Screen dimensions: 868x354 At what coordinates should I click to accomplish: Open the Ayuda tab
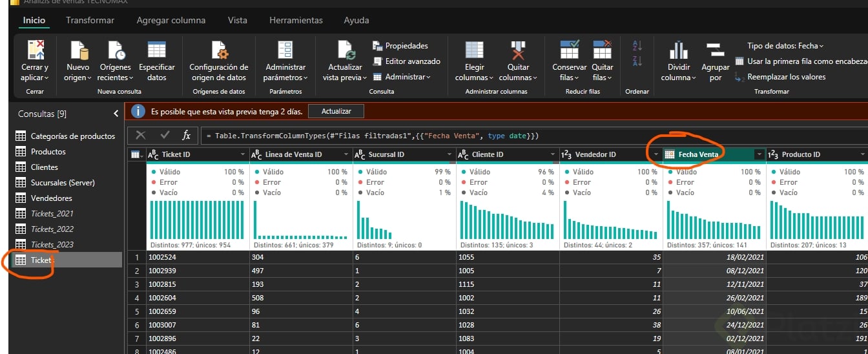[356, 20]
